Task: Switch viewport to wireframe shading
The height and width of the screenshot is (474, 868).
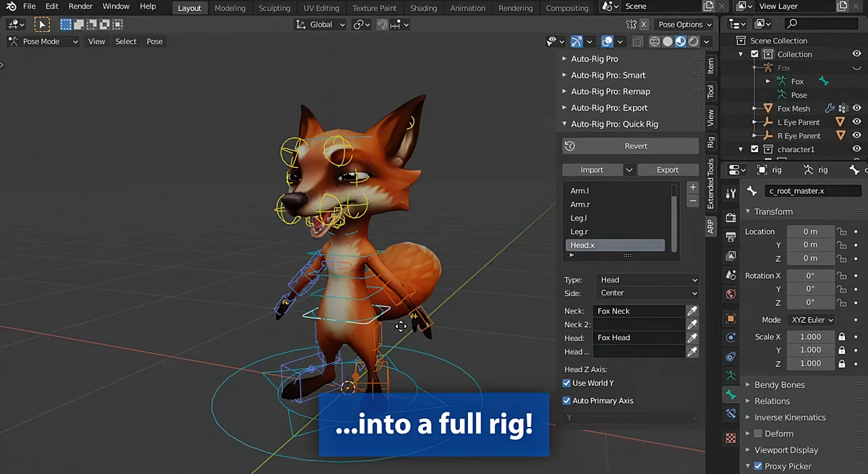Action: pos(655,42)
